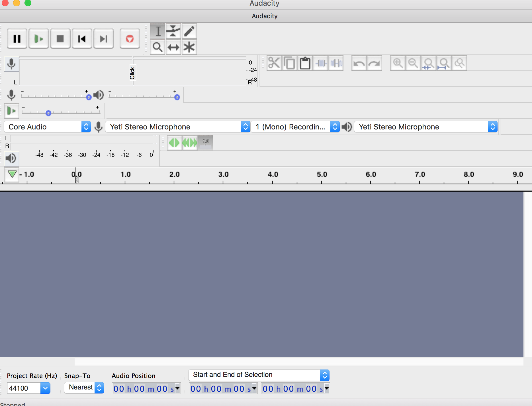The height and width of the screenshot is (406, 532).
Task: Begin recording with the Record button
Action: (x=130, y=38)
